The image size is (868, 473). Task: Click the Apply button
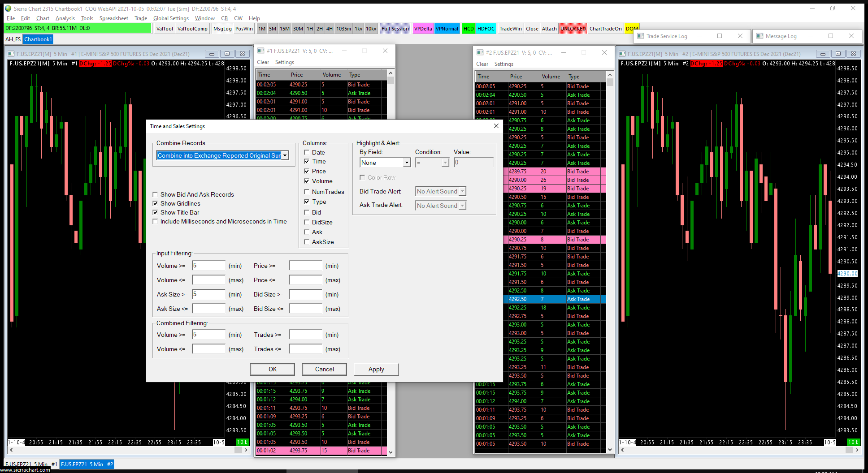376,369
